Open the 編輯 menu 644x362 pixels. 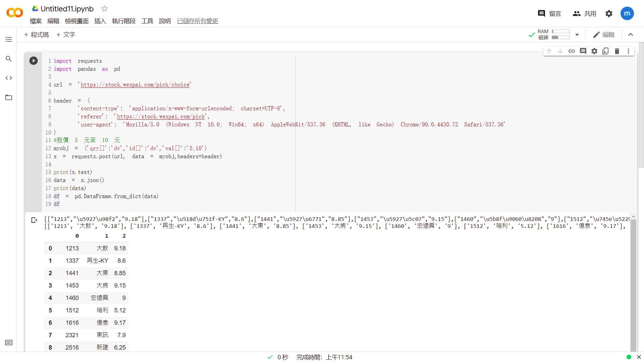pyautogui.click(x=53, y=21)
